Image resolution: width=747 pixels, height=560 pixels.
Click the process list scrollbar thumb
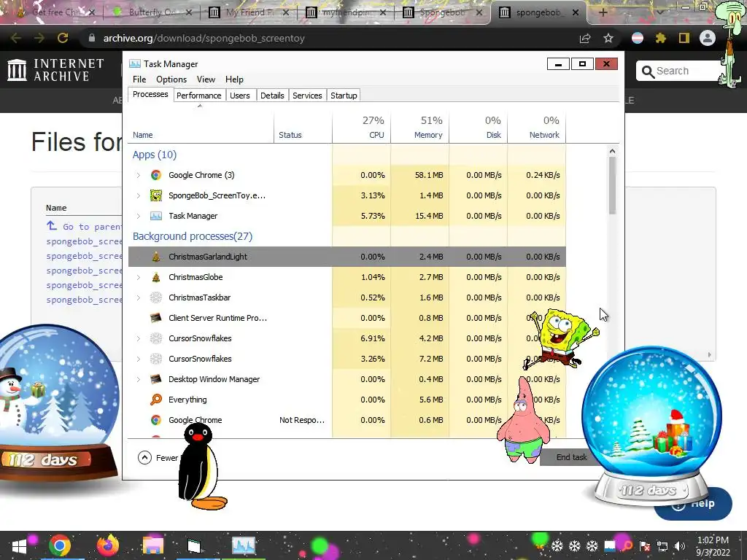(612, 185)
